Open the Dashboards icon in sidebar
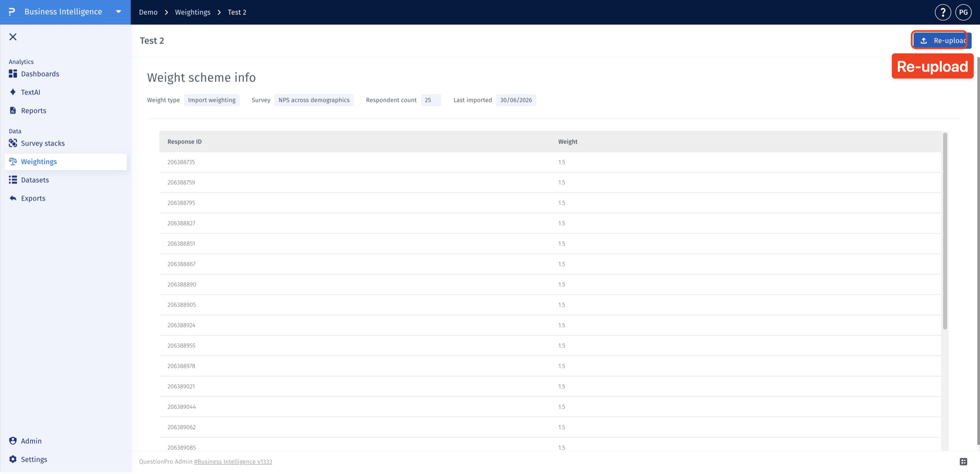 pyautogui.click(x=13, y=74)
